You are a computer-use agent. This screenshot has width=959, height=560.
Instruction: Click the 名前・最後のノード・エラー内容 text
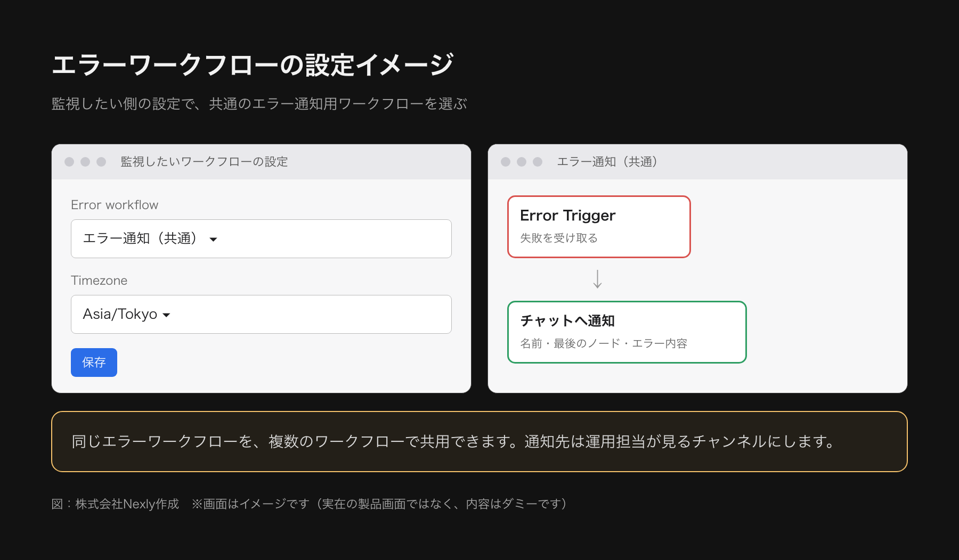[x=604, y=343]
